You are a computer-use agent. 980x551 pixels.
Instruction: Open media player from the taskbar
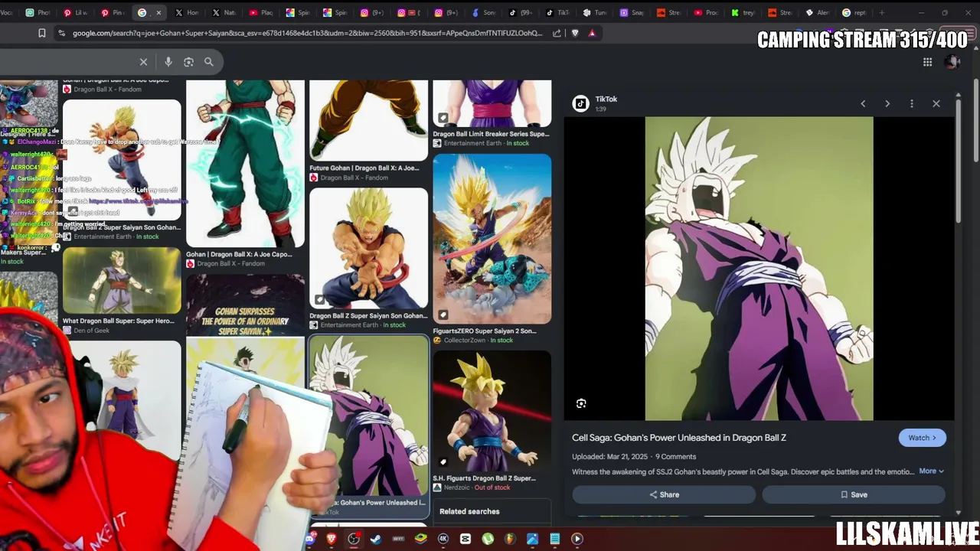[x=577, y=539]
